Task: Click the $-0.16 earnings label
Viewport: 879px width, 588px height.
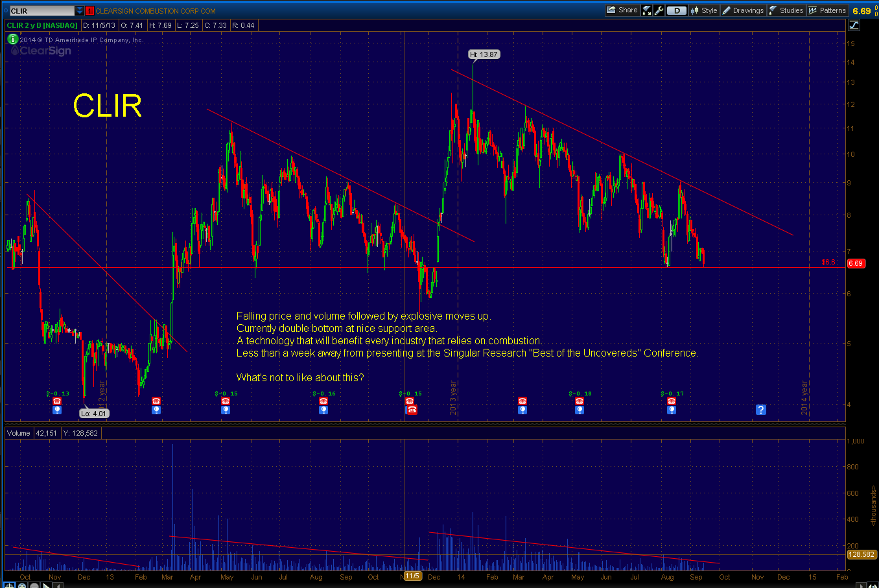Action: [323, 394]
